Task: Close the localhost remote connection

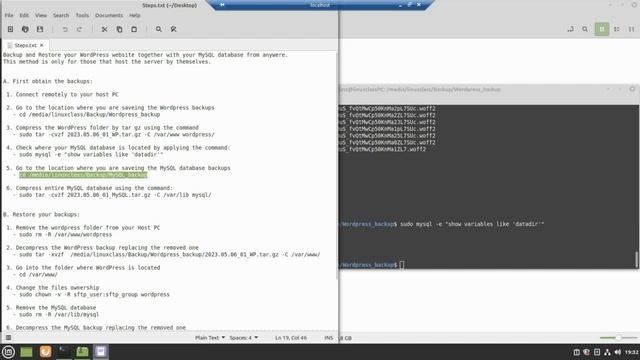Action: tap(419, 5)
